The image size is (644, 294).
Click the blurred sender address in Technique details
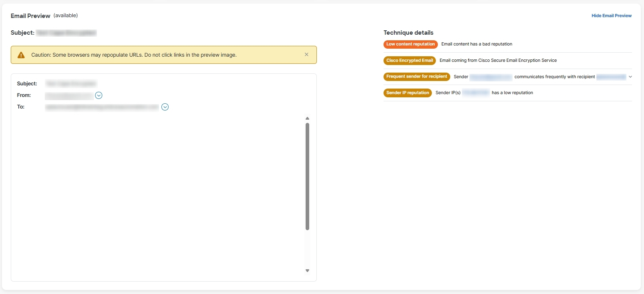[x=491, y=77]
